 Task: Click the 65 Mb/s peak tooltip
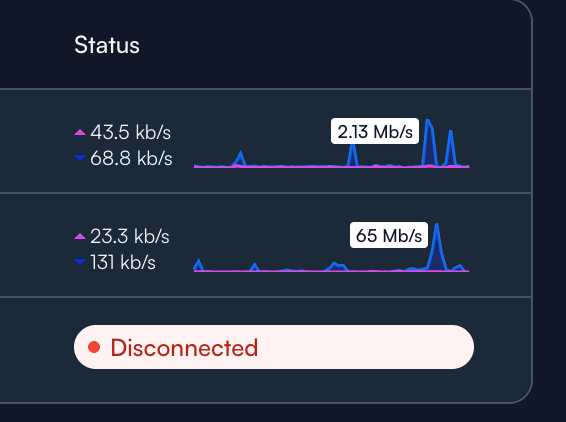point(389,235)
